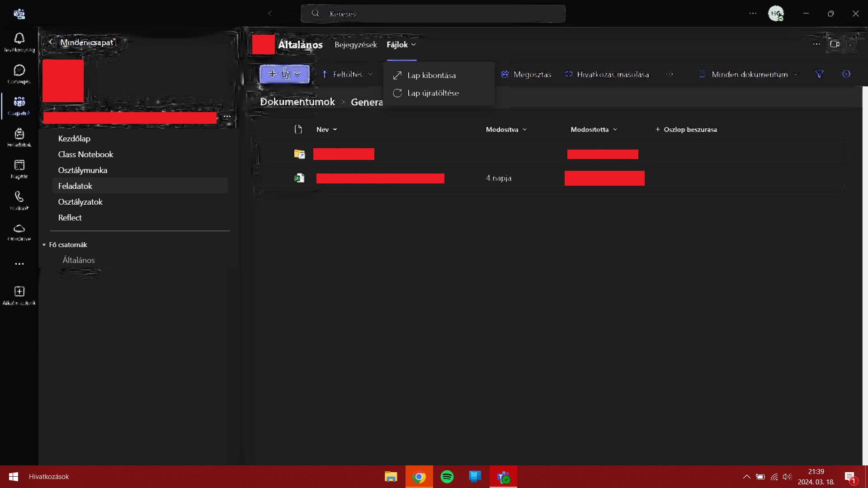868x488 pixels.
Task: Open Spotify from the taskbar
Action: [x=447, y=477]
